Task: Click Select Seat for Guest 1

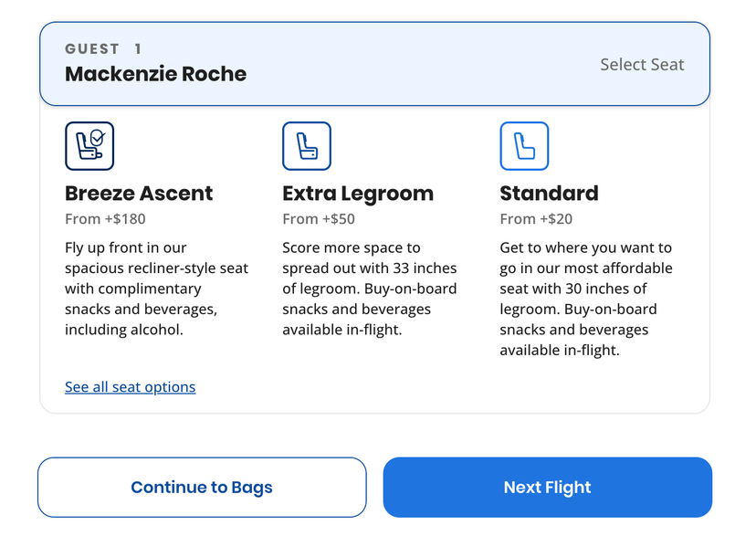Action: [642, 65]
